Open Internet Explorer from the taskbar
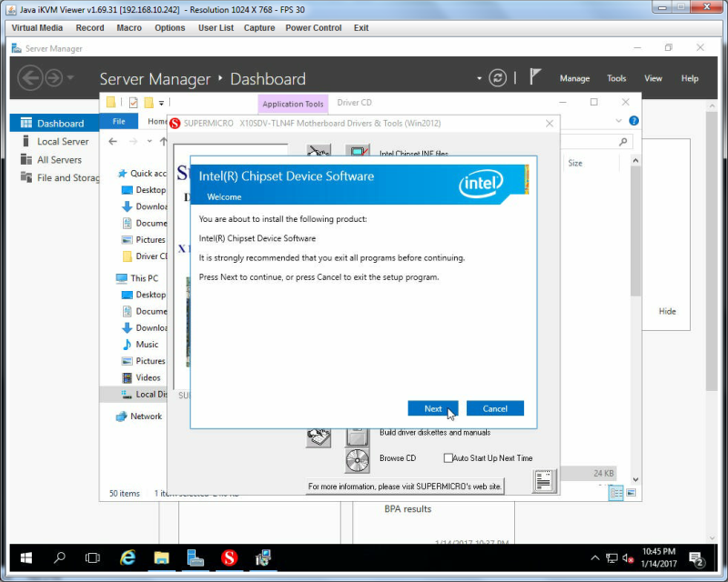The height and width of the screenshot is (582, 728). point(127,557)
